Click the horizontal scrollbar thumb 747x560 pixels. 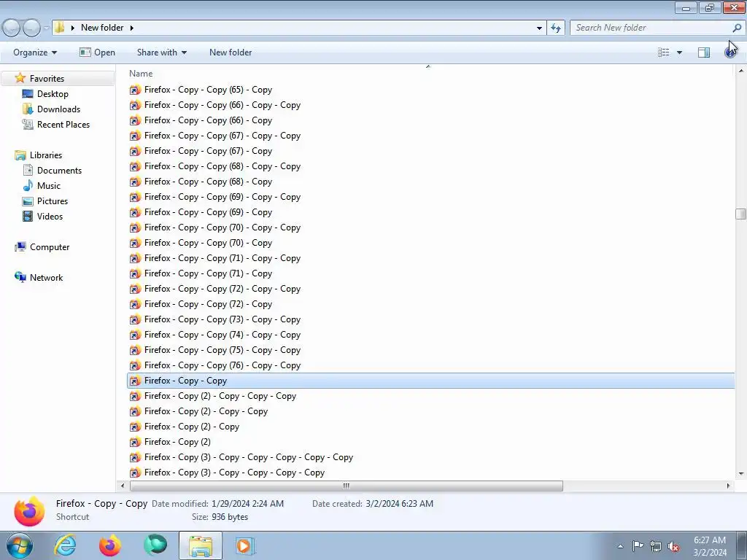[347, 486]
